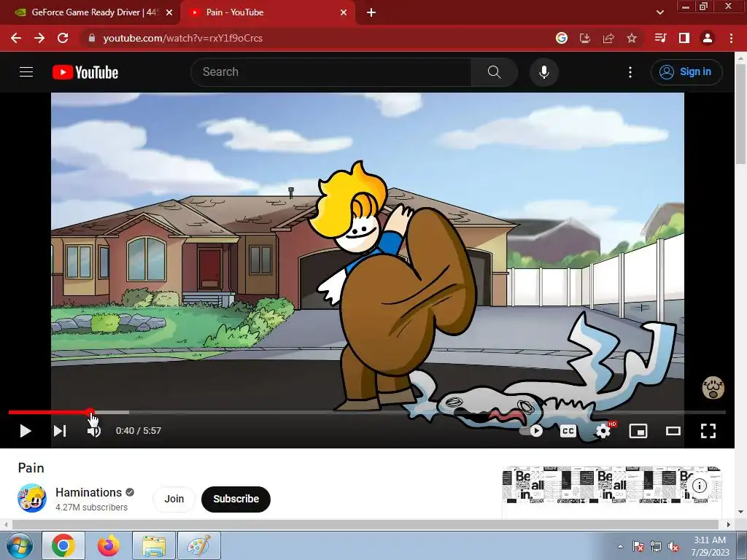747x560 pixels.
Task: View site information lock icon
Action: [92, 38]
